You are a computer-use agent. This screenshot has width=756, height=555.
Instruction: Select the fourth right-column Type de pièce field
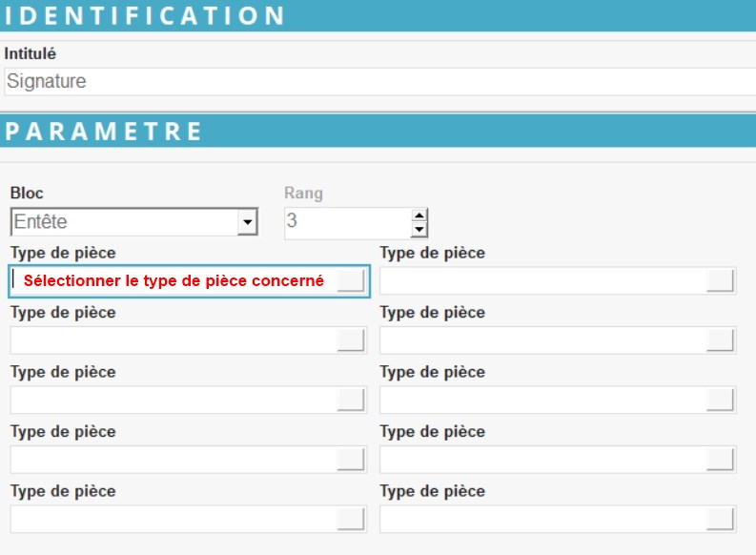543,460
